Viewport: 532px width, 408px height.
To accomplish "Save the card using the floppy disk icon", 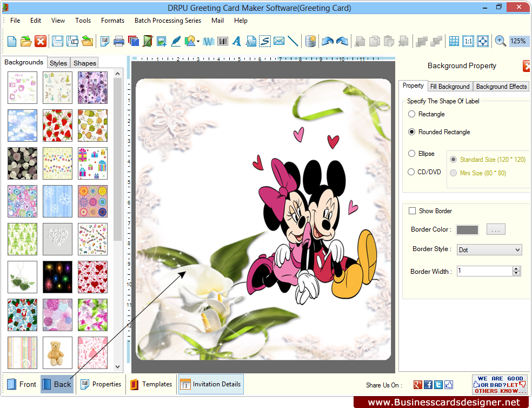I will (57, 42).
